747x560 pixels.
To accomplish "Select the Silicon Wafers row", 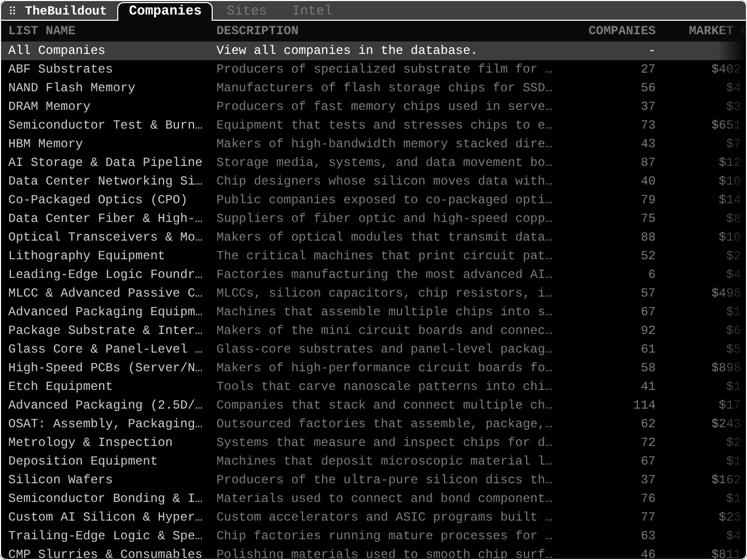I will click(x=374, y=480).
